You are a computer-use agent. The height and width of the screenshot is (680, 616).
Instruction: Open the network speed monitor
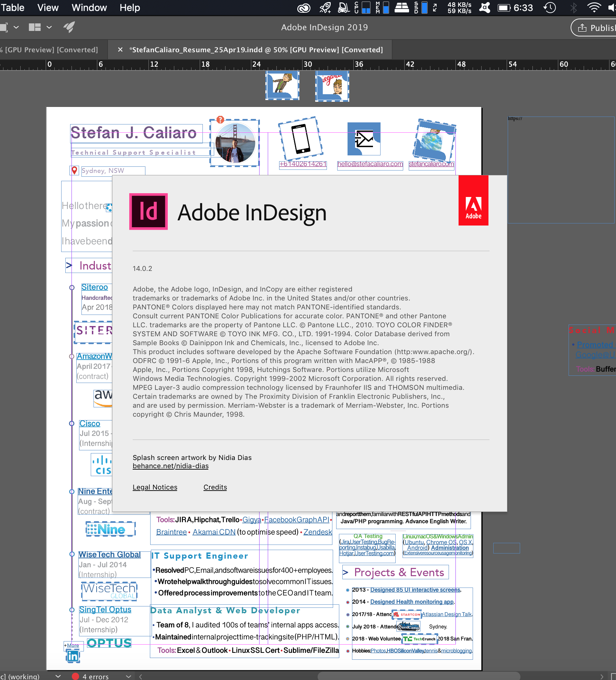click(x=459, y=8)
